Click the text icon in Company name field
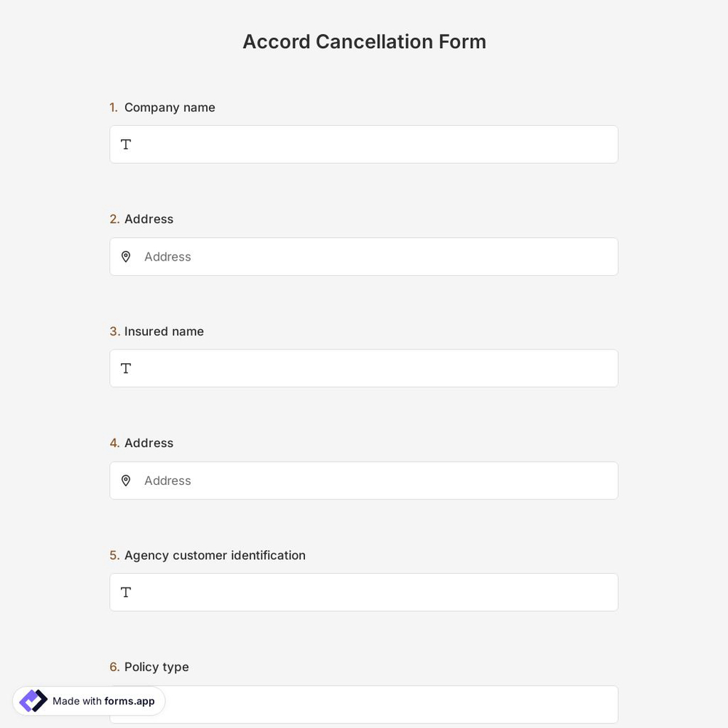 pos(125,144)
